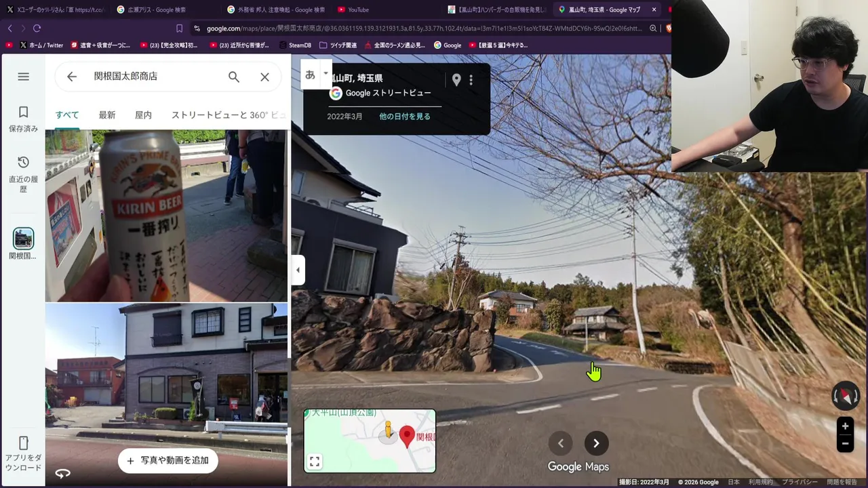This screenshot has height=488, width=868.
Task: Go to previous Street View position
Action: pos(560,443)
